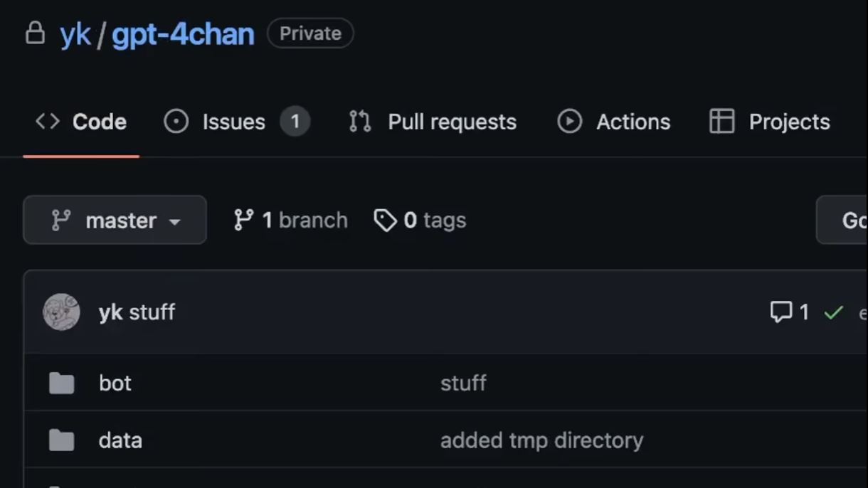The image size is (868, 488).
Task: Open the gpt-4chan repository link
Action: (183, 34)
